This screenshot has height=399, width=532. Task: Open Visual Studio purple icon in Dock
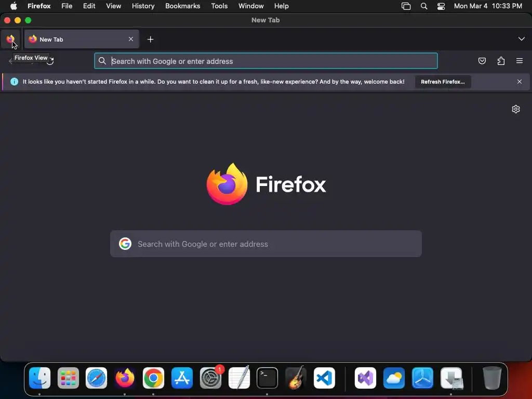click(365, 378)
